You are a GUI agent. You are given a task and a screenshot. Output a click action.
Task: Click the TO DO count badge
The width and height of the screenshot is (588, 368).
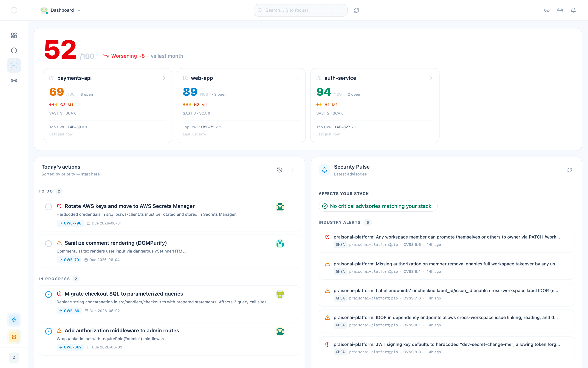coord(59,191)
